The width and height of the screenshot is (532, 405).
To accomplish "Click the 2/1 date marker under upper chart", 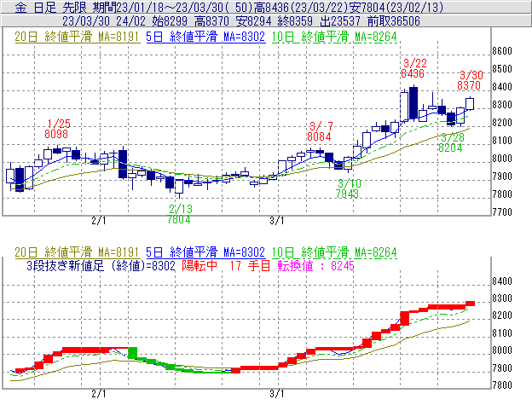I will (x=99, y=221).
